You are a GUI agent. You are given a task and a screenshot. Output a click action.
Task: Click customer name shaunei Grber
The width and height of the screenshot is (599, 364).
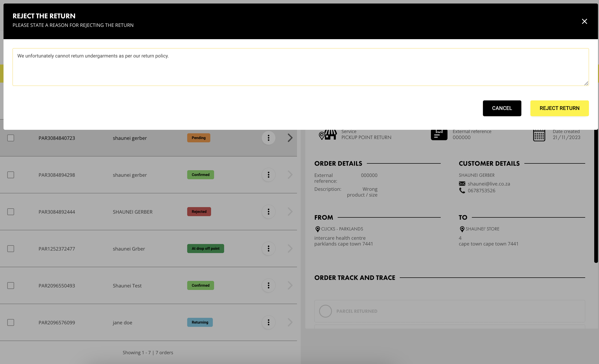coord(129,249)
